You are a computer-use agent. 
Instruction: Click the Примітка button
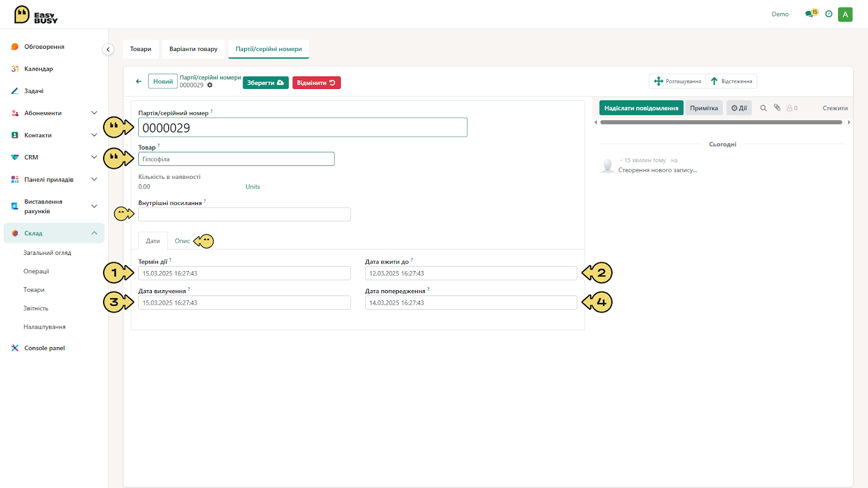[x=704, y=108]
